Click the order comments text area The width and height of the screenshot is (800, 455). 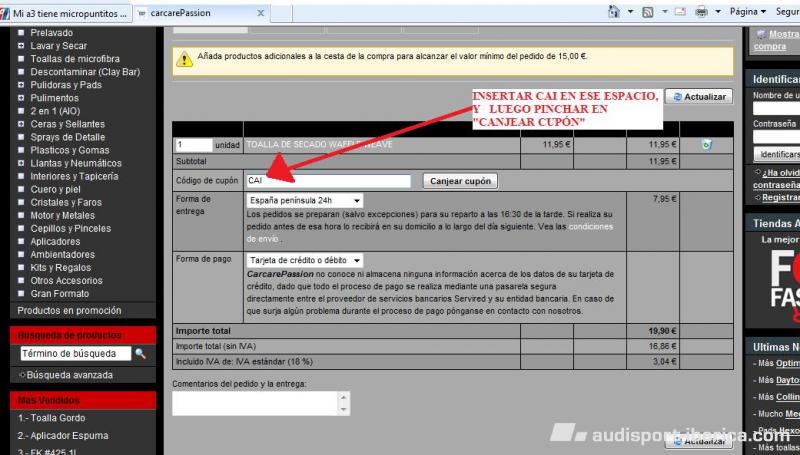pyautogui.click(x=255, y=403)
